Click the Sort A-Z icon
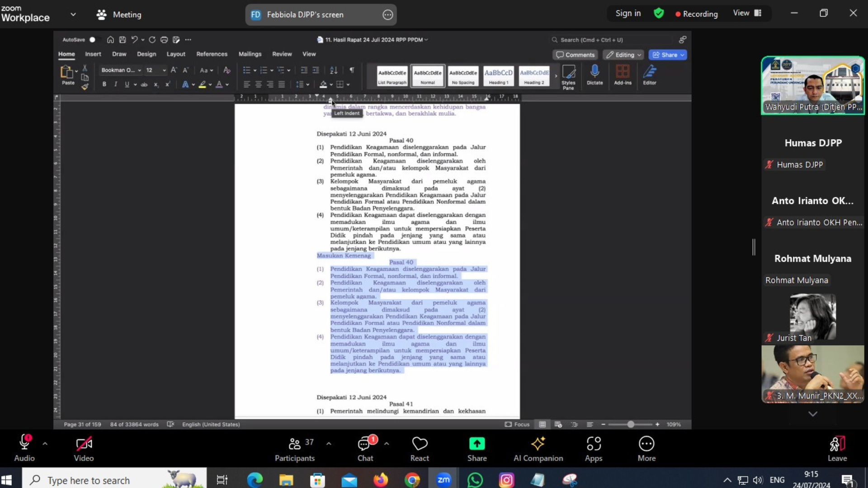868x488 pixels. click(x=334, y=70)
